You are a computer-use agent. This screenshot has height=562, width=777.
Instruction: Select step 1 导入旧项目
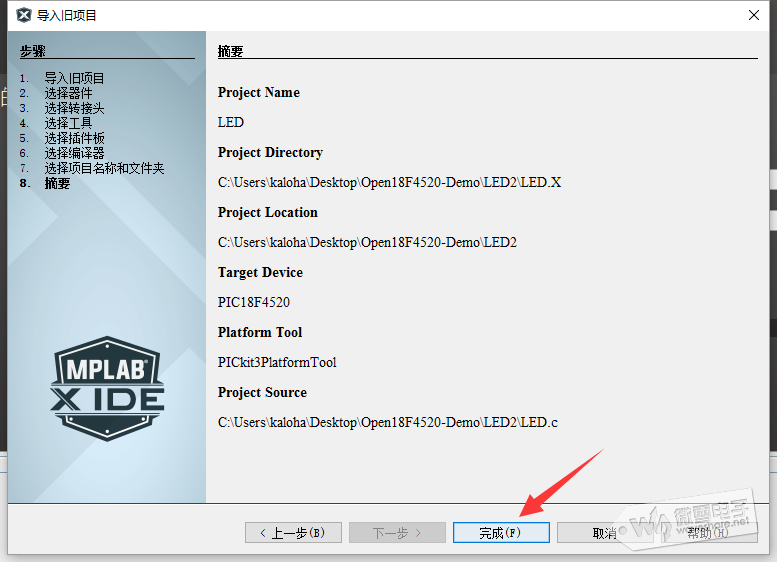[x=74, y=78]
